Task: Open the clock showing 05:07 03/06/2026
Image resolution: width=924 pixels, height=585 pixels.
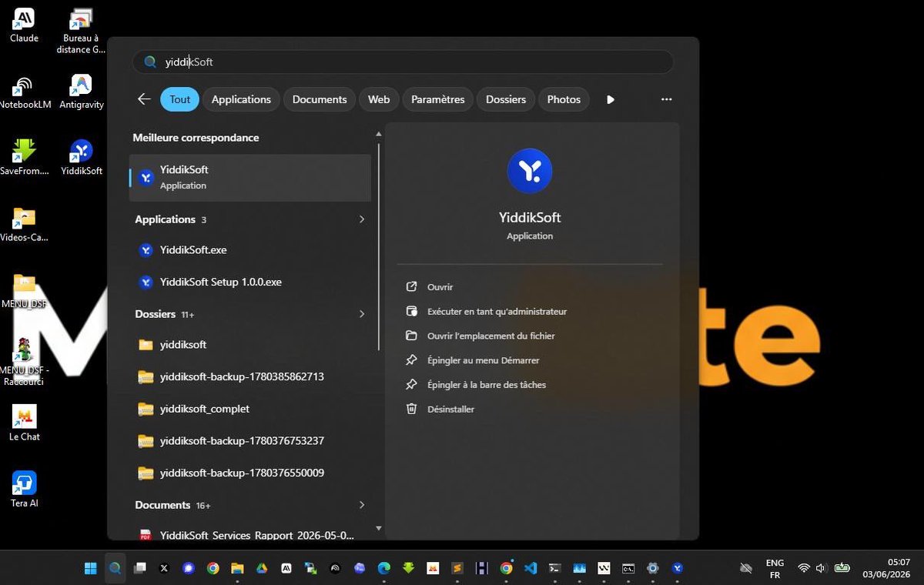Action: tap(888, 568)
